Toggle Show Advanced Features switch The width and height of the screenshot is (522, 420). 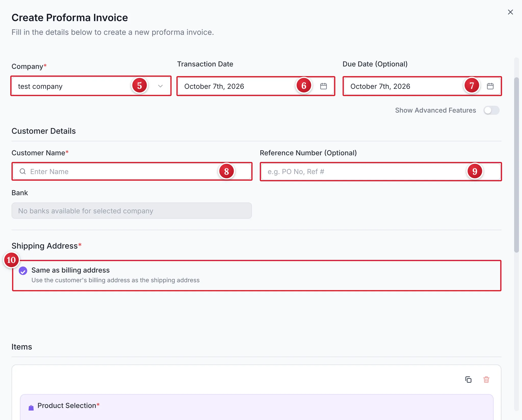coord(491,110)
